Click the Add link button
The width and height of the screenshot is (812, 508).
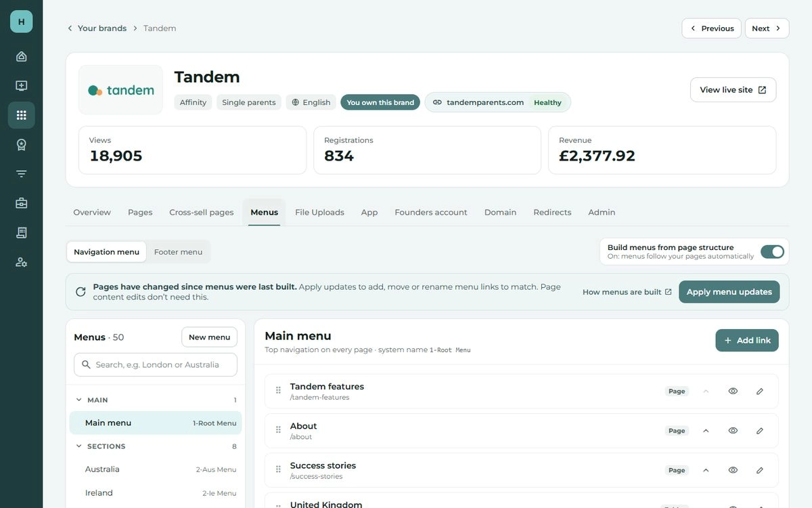(x=747, y=341)
